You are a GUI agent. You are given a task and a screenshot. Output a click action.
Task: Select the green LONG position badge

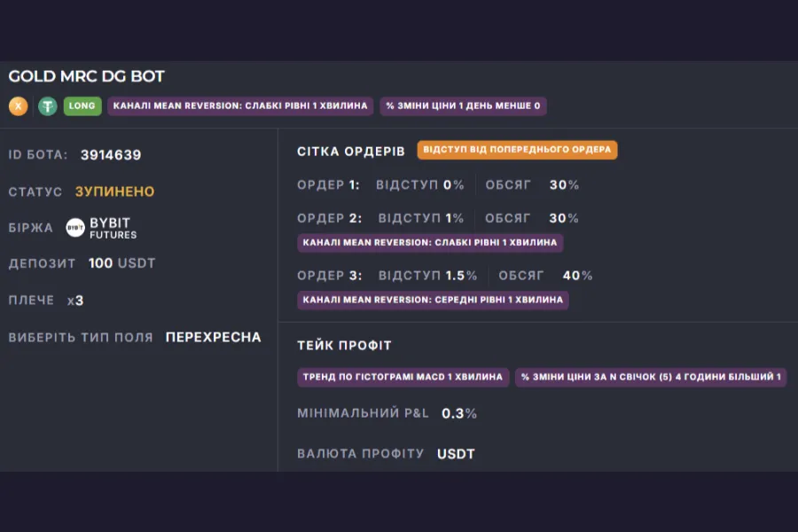point(82,106)
